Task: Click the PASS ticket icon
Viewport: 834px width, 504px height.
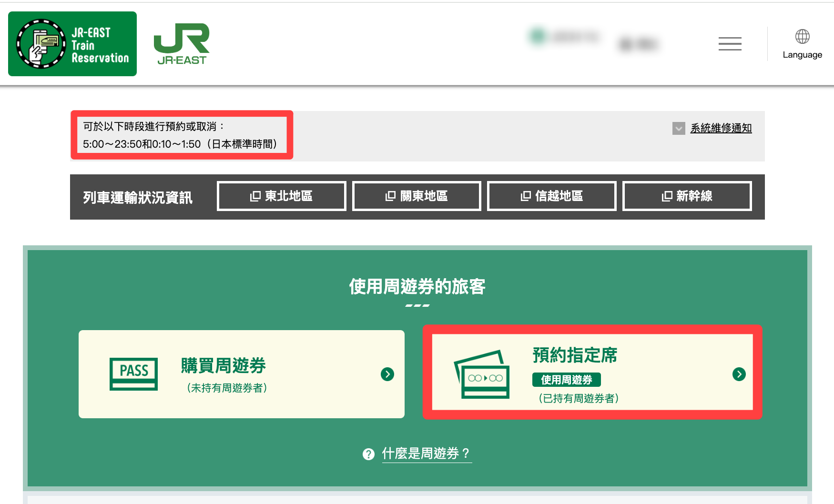Action: point(133,374)
